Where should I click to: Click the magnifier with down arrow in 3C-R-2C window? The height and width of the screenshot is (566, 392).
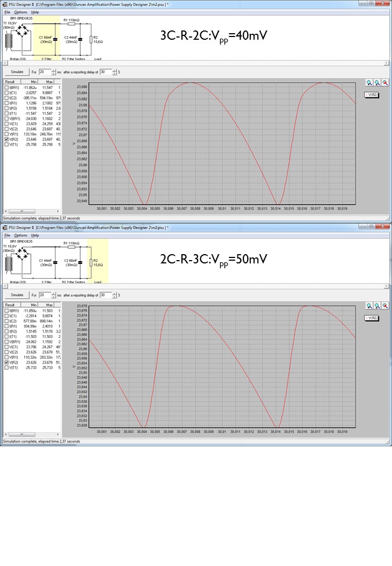[369, 83]
